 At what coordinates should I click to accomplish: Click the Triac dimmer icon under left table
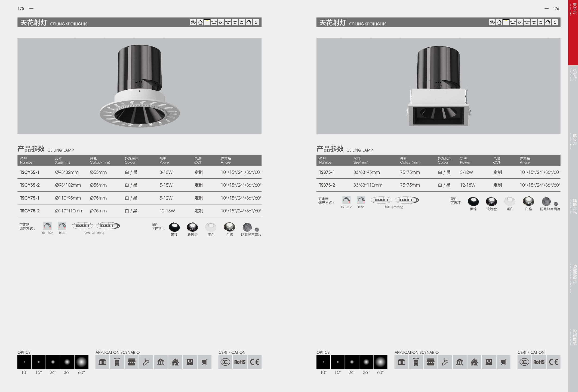[x=62, y=226]
